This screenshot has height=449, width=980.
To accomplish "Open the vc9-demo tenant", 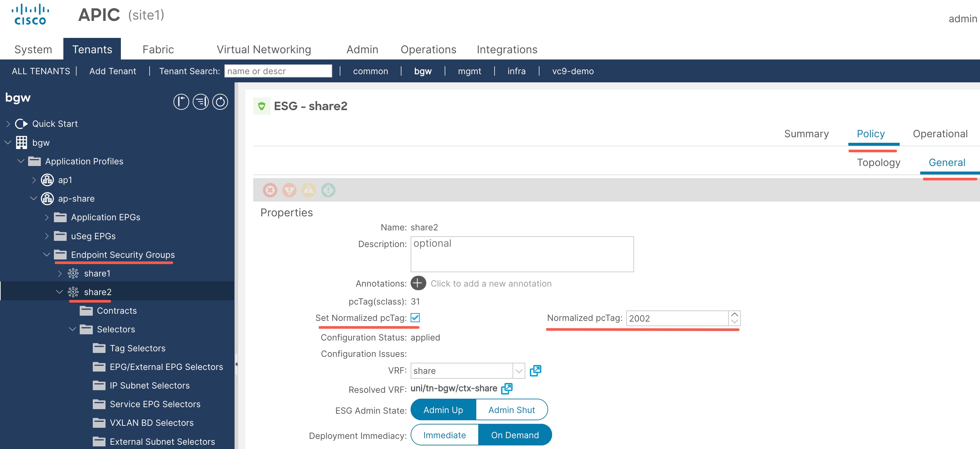I will [573, 71].
